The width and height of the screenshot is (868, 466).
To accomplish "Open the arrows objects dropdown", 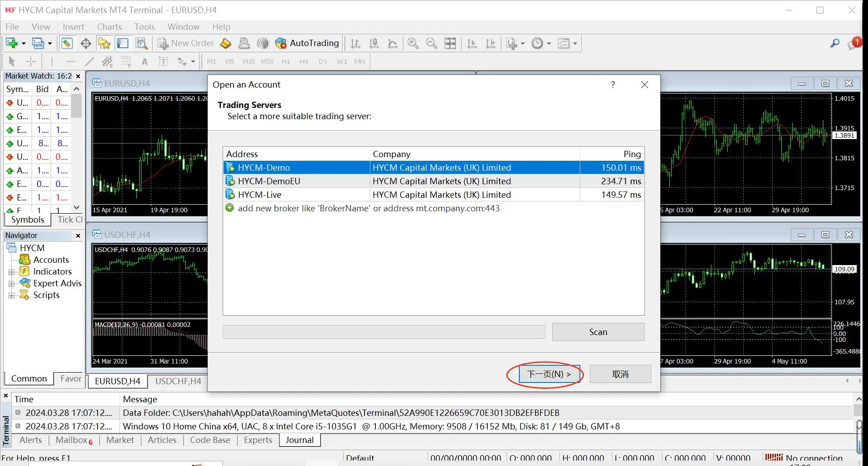I will 193,62.
